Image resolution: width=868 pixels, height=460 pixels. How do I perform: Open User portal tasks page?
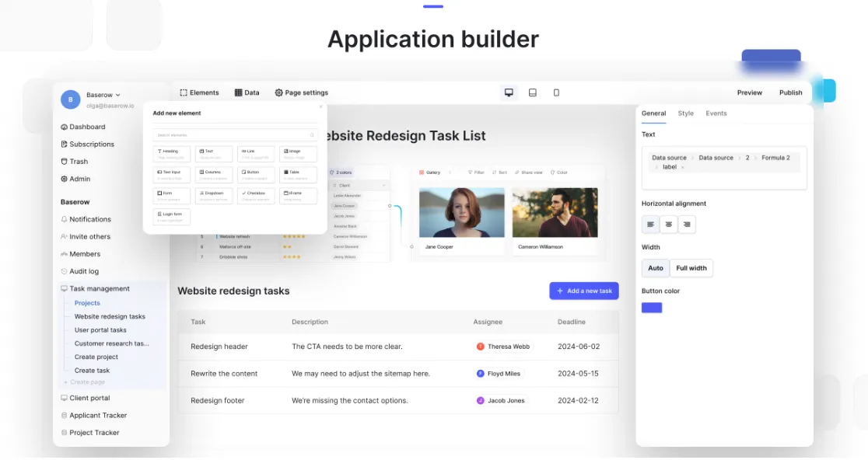point(100,330)
